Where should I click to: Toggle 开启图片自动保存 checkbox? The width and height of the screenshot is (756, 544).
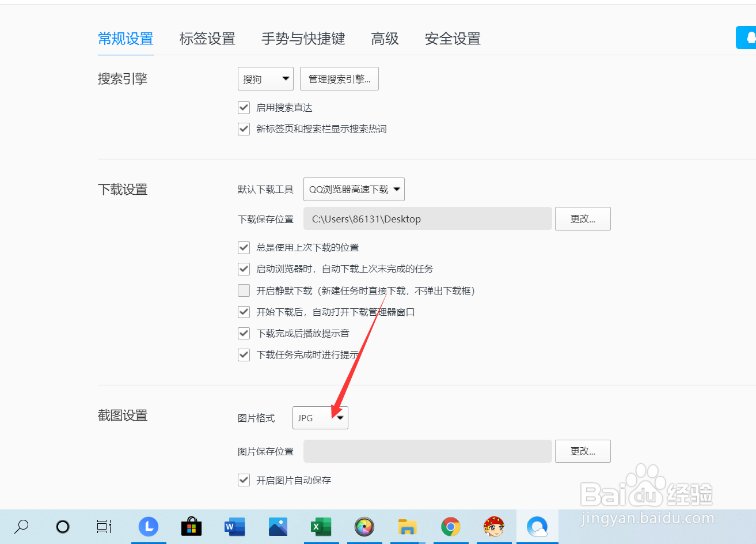pos(244,479)
